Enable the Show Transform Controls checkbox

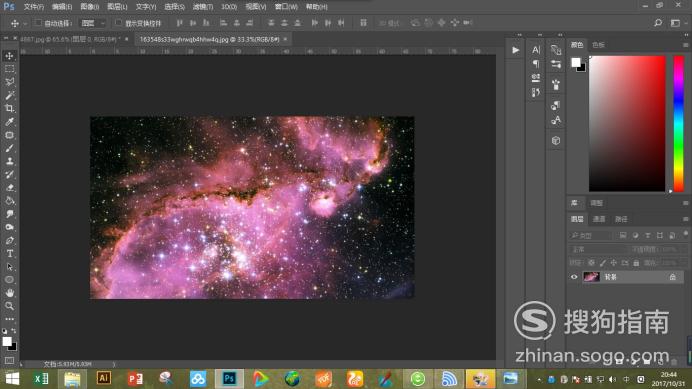[118, 23]
